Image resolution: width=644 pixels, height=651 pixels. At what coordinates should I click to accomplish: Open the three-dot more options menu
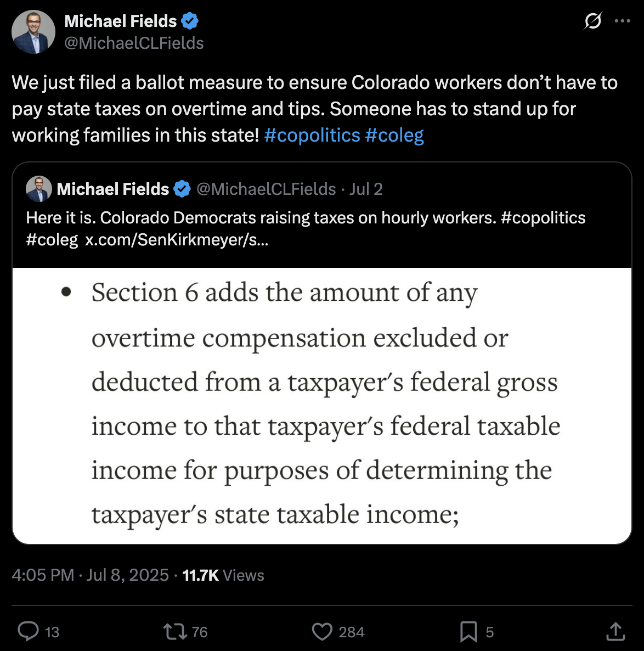point(623,21)
